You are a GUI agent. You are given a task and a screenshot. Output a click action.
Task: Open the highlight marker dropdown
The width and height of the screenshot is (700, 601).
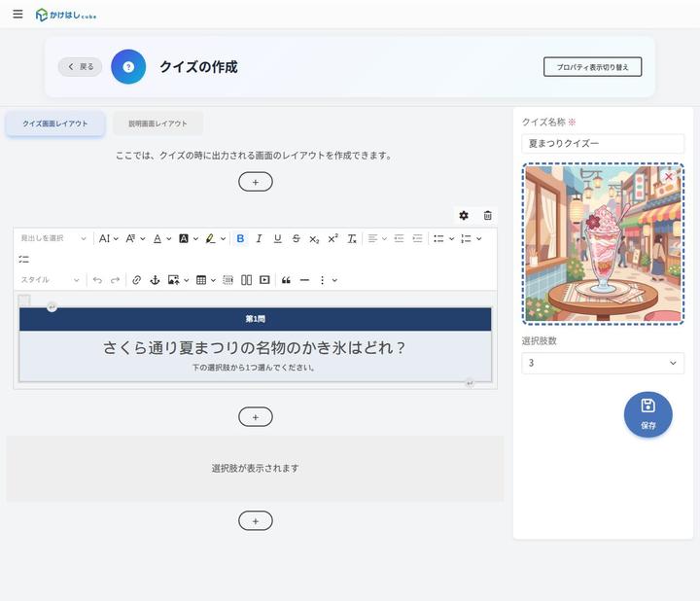click(x=215, y=238)
